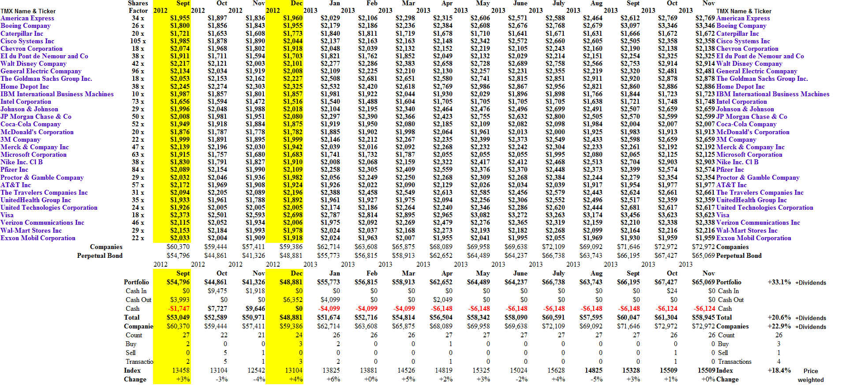Open the American Express link beside 34 x
Viewport: 868px width, 385px height.
[27, 18]
